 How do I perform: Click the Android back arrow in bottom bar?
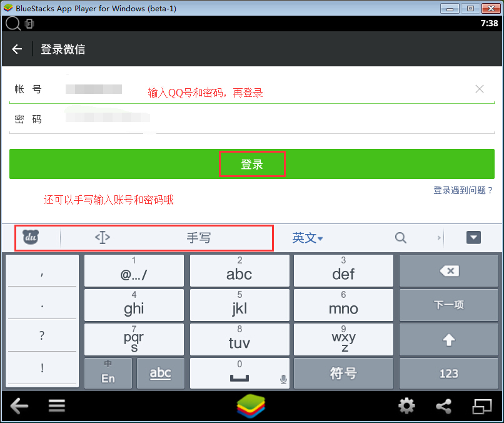click(x=19, y=406)
